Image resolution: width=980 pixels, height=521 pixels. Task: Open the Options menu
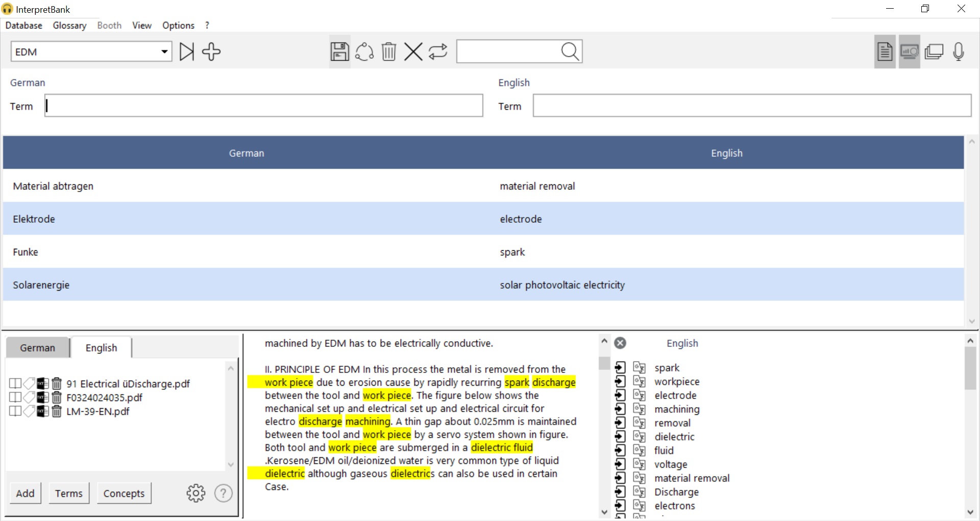point(178,26)
